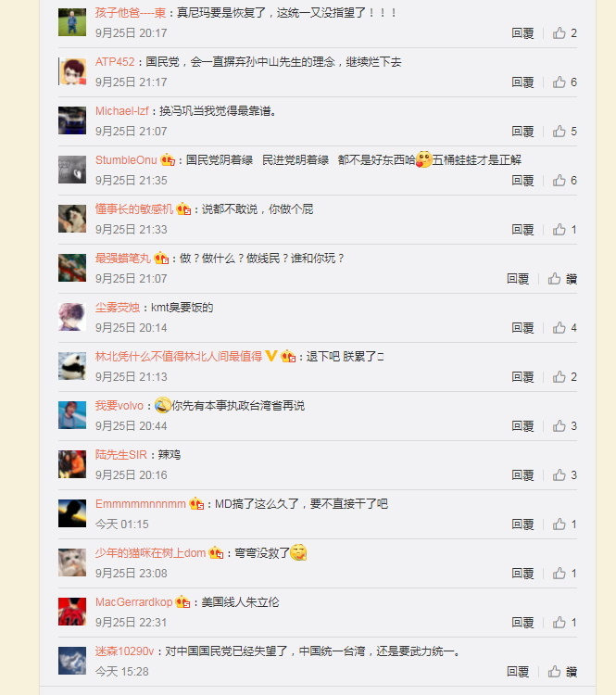This screenshot has width=616, height=695.
Task: Give thumbs-up to 陆先生SIR's comment
Action: 564,475
